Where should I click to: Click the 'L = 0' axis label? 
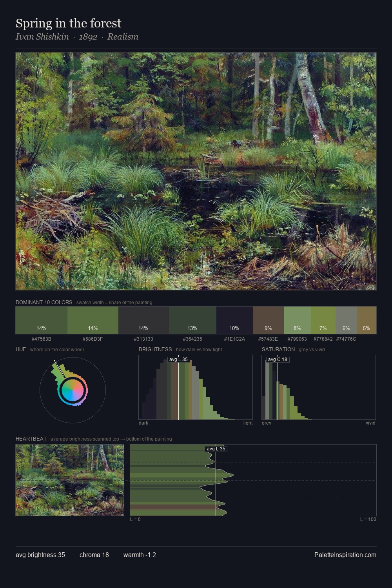[135, 519]
